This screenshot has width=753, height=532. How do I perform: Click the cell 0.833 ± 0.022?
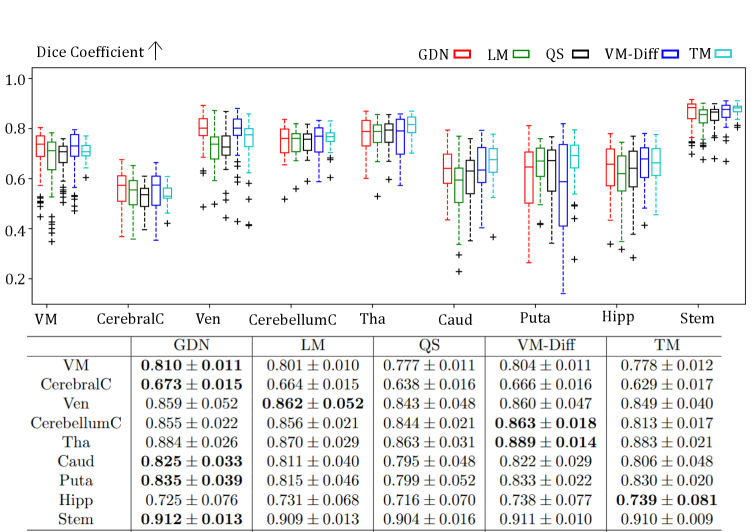[546, 481]
